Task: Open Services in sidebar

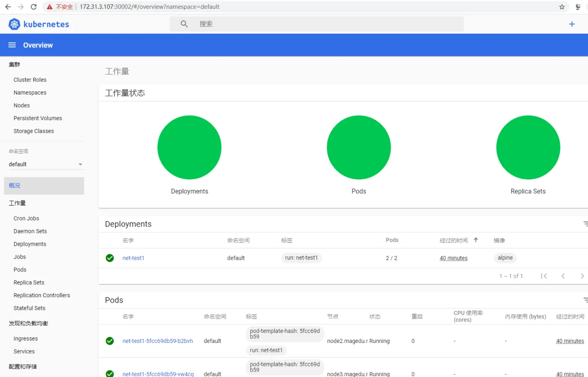Action: coord(24,351)
